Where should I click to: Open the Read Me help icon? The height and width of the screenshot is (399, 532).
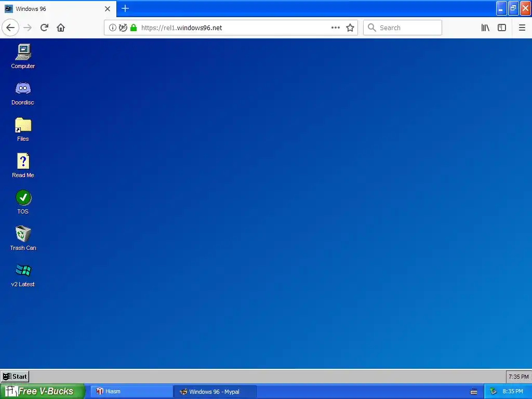point(23,166)
